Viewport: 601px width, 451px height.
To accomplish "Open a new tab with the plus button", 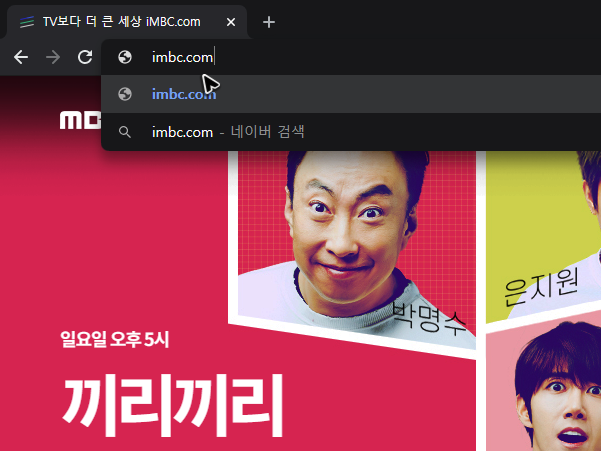I will coord(269,22).
